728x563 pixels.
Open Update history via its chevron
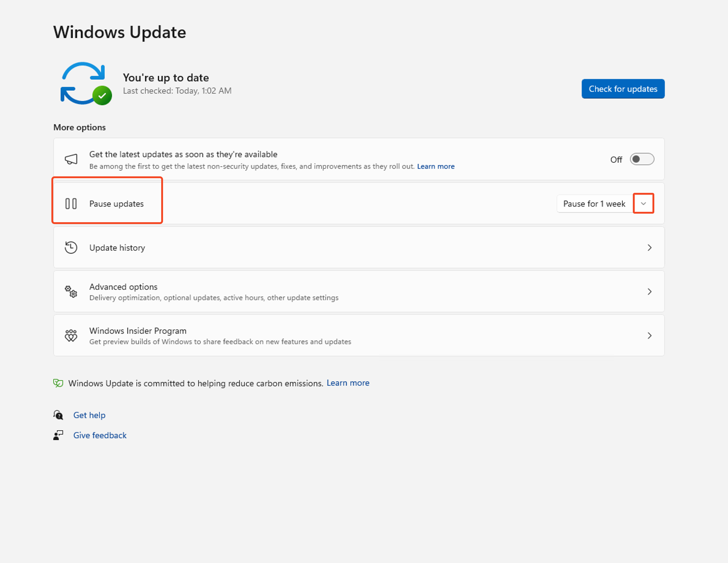coord(649,248)
